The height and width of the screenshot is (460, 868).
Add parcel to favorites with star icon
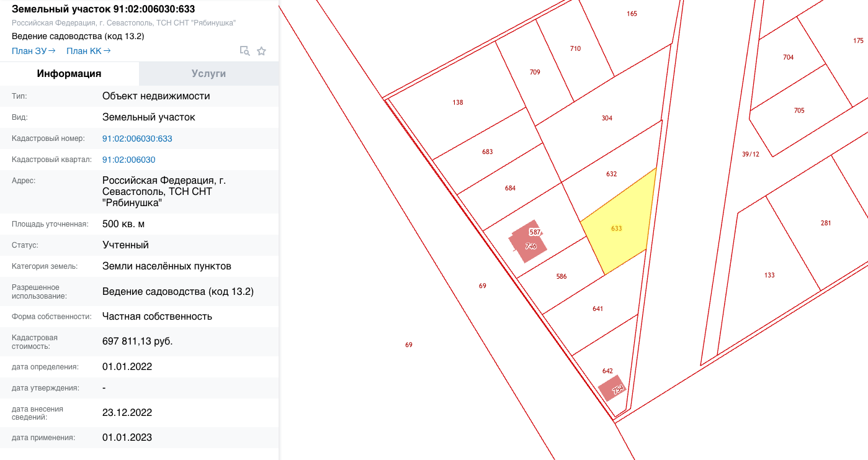[x=261, y=51]
